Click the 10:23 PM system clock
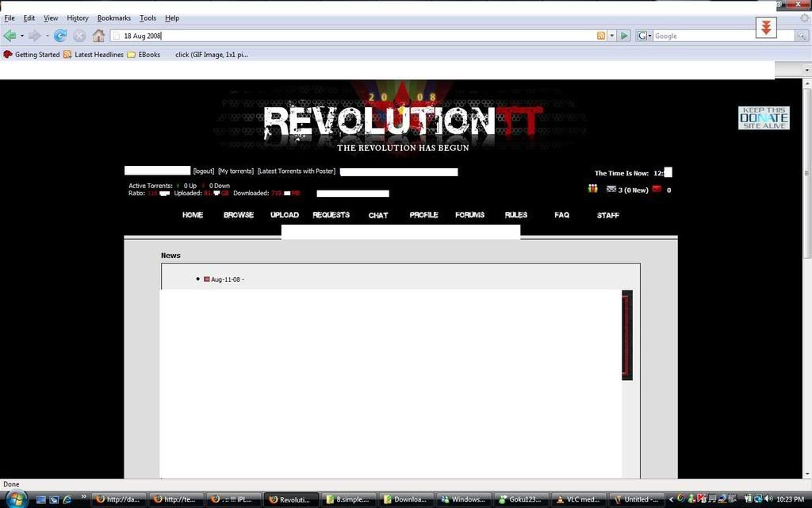This screenshot has height=508, width=812. coord(791,499)
